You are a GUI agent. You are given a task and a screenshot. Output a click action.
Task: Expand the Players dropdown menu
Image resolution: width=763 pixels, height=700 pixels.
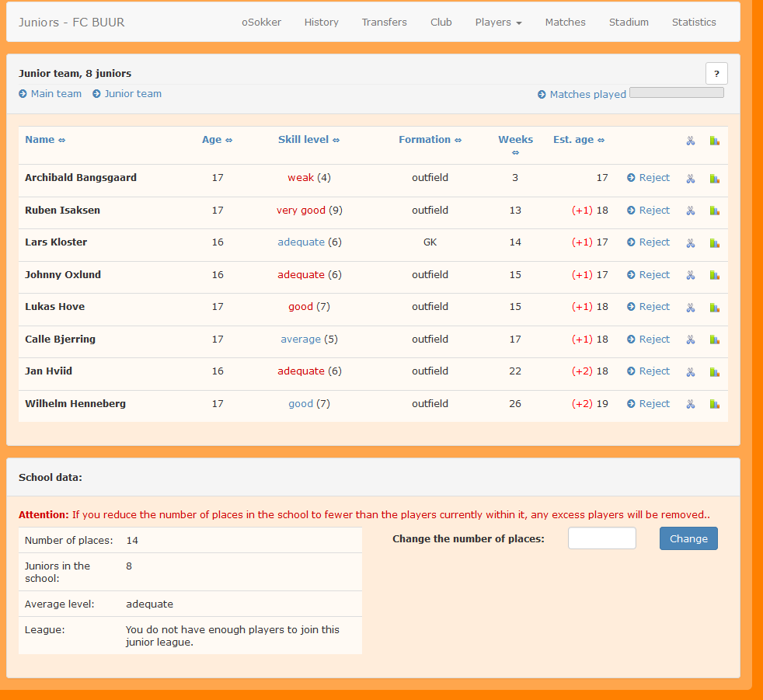point(498,23)
